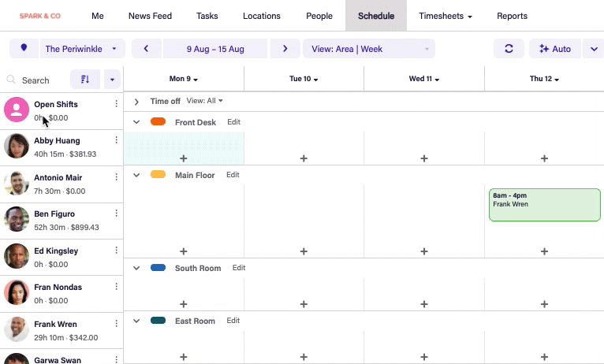Open the Reports tab
The height and width of the screenshot is (364, 604).
512,16
